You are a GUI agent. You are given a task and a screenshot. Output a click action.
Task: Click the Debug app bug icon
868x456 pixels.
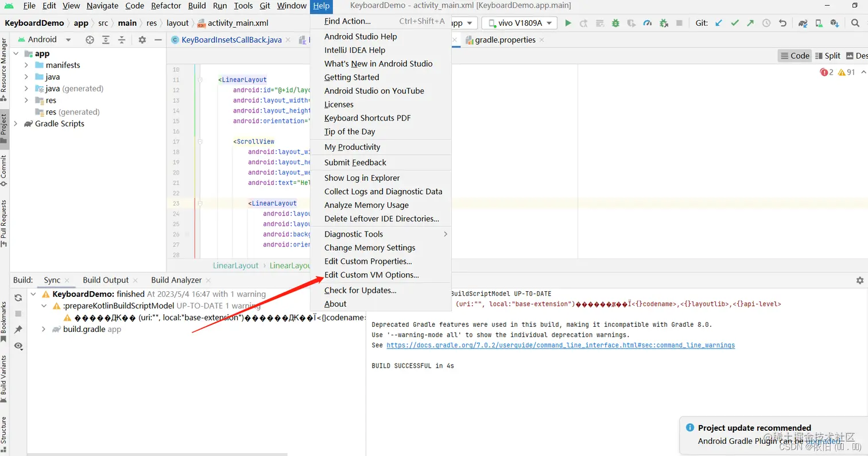tap(615, 23)
